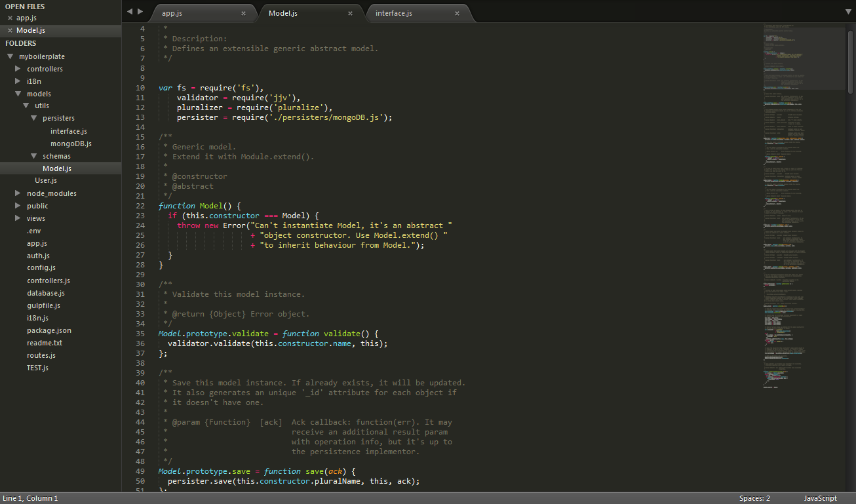Open mongoDB.js in the sidebar
This screenshot has width=856, height=504.
point(71,144)
